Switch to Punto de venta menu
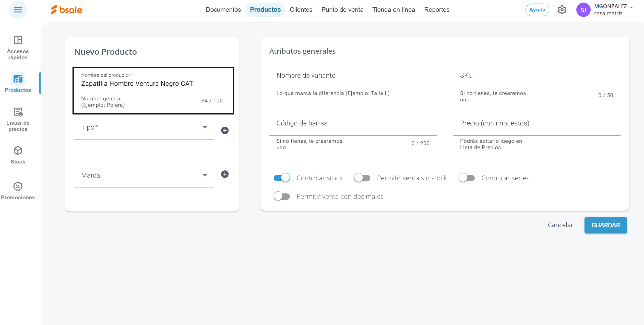This screenshot has width=644, height=325. click(x=342, y=10)
